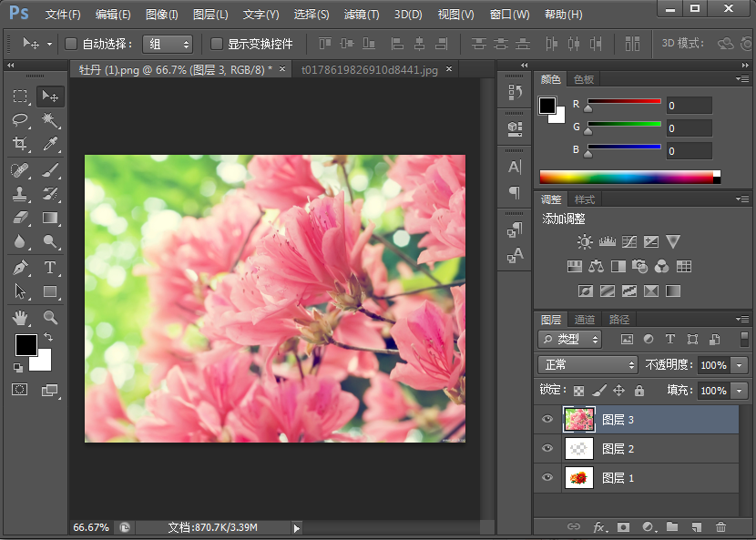Open the Layers panel flyout menu
Screen dimensions: 756x540
[x=742, y=319]
